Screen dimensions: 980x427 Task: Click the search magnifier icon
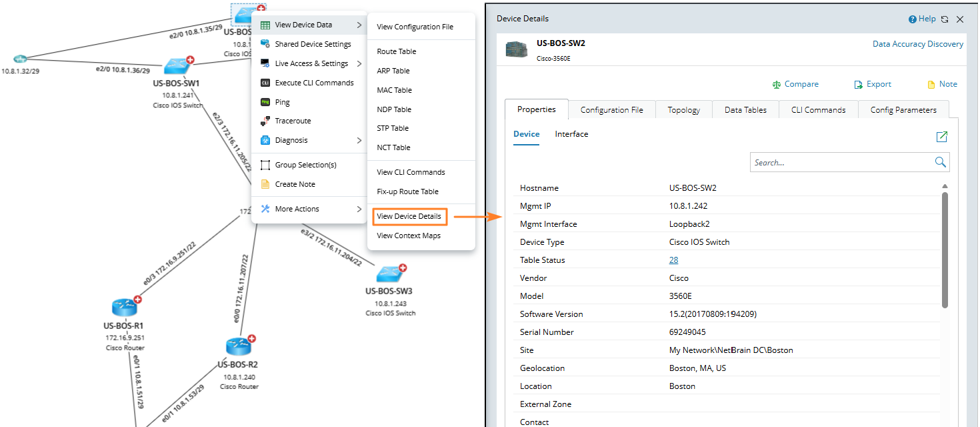click(940, 162)
